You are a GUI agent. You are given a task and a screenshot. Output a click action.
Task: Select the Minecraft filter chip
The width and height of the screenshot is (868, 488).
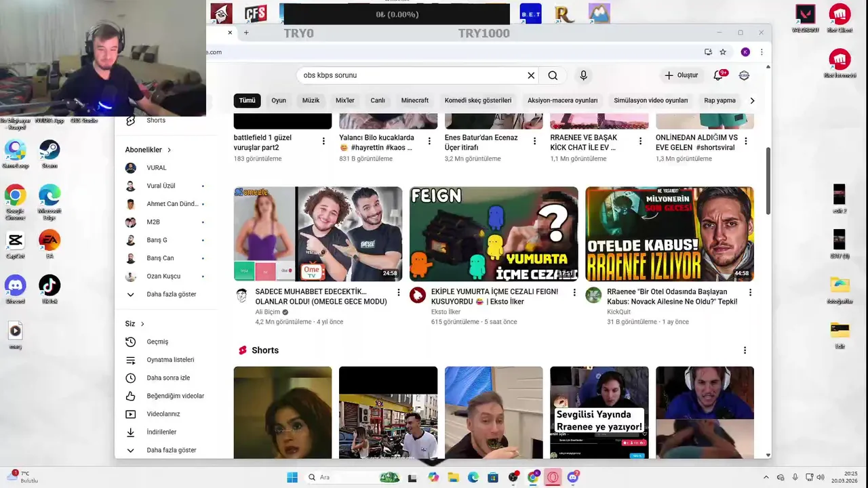[415, 100]
